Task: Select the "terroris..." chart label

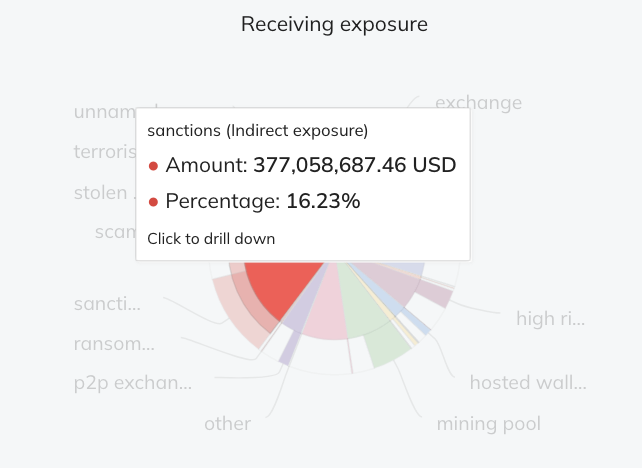Action: 104,152
